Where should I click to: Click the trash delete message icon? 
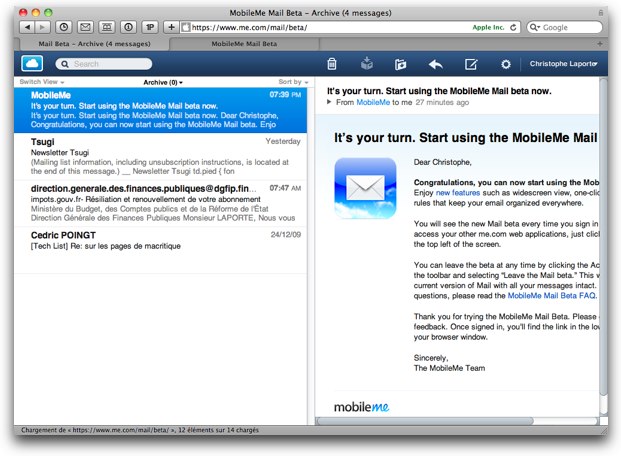pyautogui.click(x=332, y=64)
